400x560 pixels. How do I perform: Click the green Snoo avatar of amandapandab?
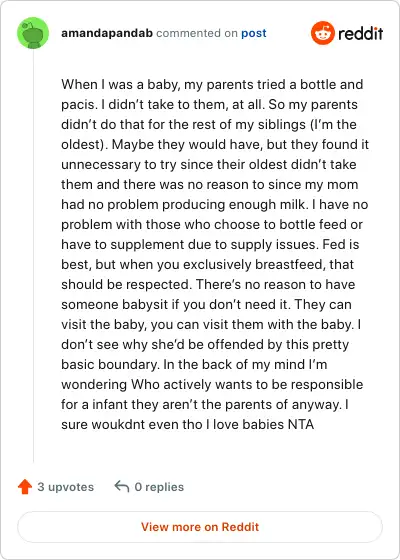(x=33, y=33)
